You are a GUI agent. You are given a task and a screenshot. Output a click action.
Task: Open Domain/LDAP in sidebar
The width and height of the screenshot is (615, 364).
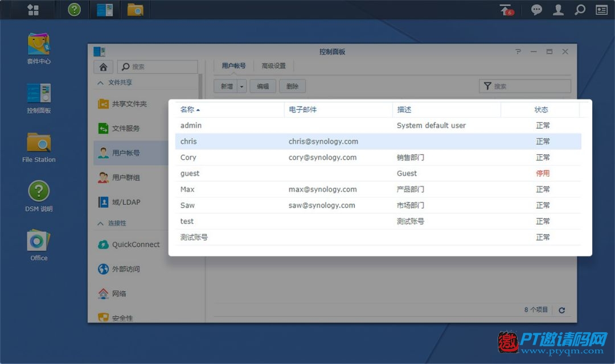click(x=131, y=202)
